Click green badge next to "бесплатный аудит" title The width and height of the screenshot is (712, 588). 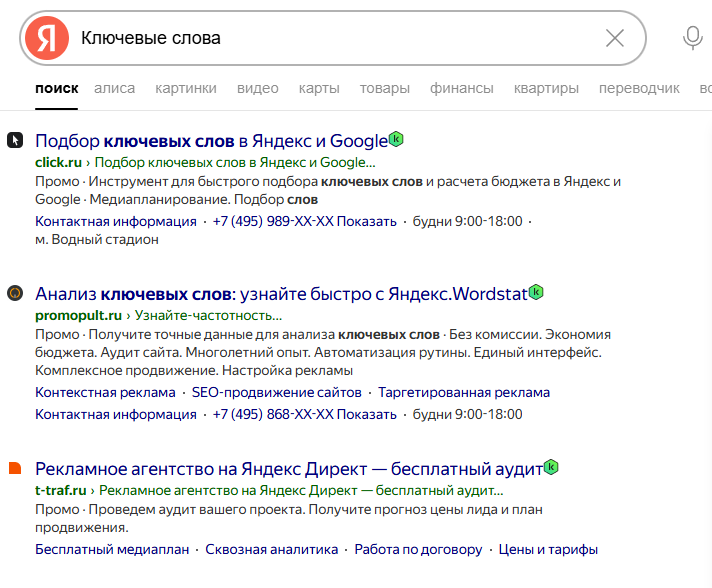coord(551,466)
